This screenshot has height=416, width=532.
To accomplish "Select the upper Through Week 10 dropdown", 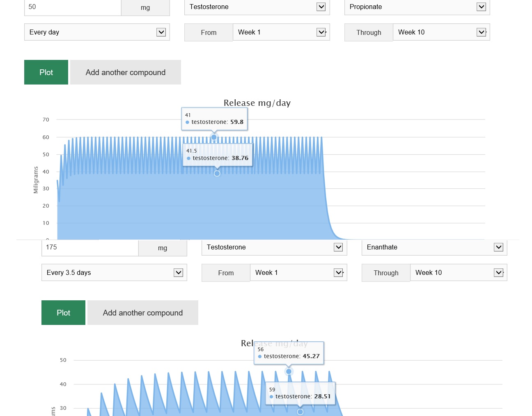I will click(x=441, y=32).
